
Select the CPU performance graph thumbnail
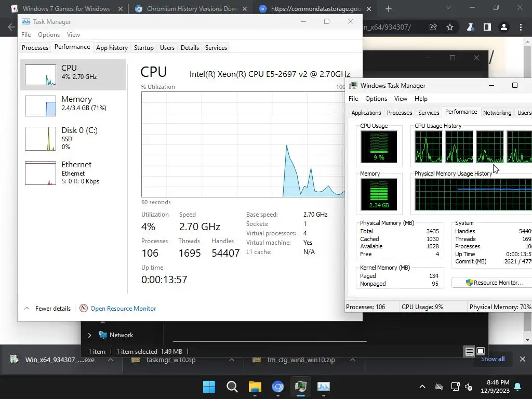coord(41,75)
